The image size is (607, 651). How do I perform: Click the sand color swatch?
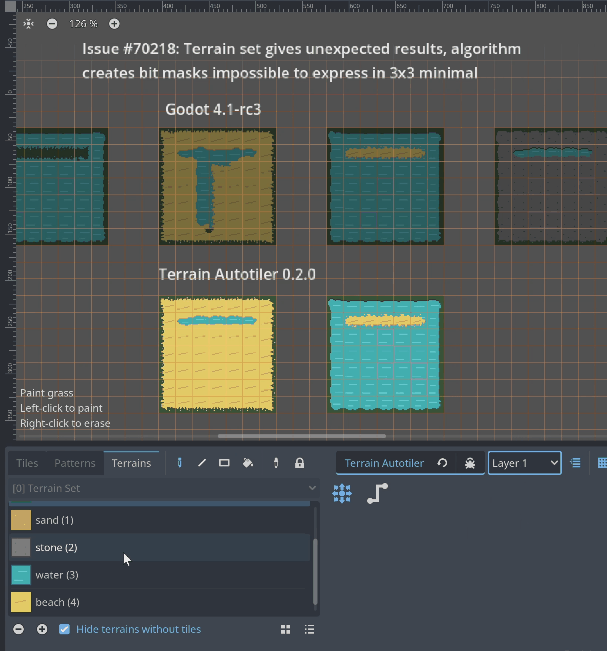click(21, 520)
